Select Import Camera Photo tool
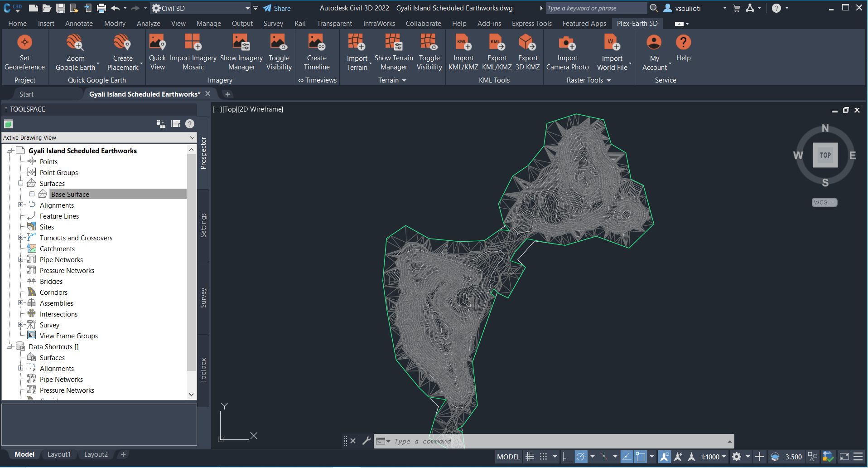 coord(567,43)
